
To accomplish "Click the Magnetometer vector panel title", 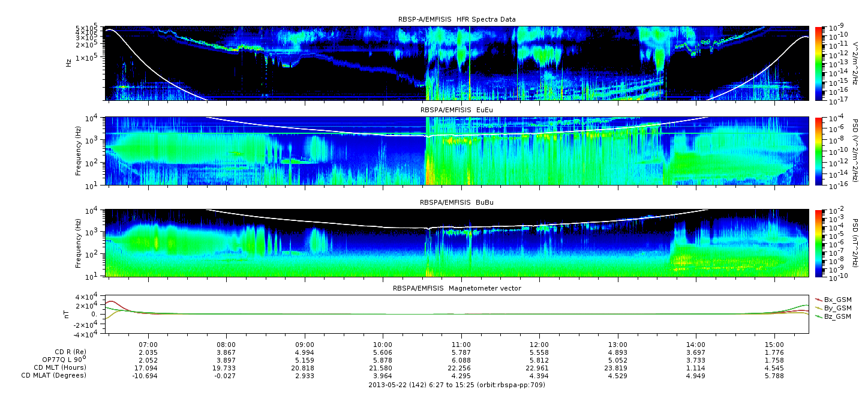I will coord(456,288).
